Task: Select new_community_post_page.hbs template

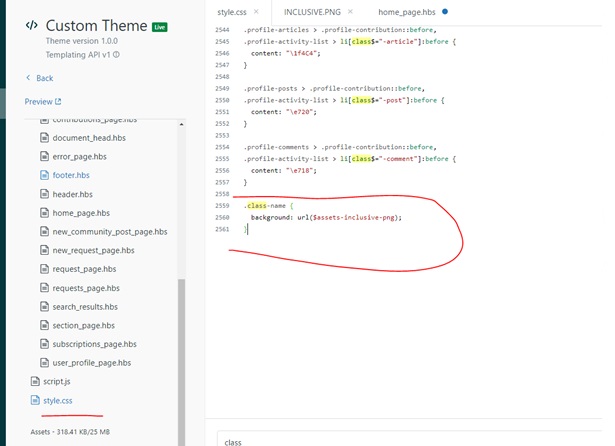Action: pyautogui.click(x=108, y=232)
